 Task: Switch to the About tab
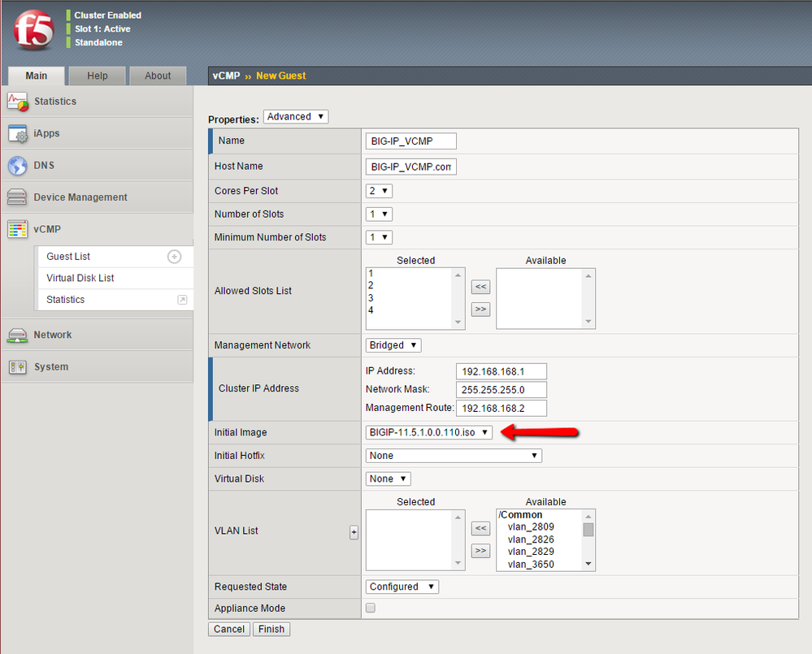158,76
